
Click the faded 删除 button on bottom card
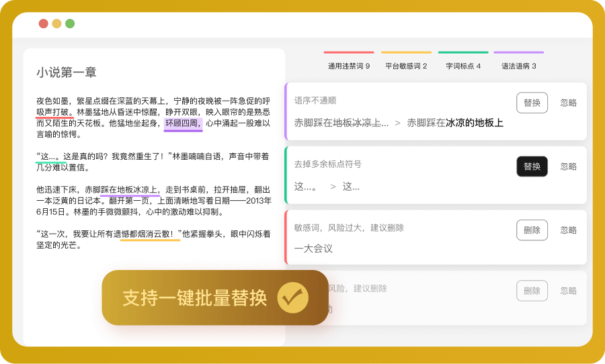(x=532, y=291)
